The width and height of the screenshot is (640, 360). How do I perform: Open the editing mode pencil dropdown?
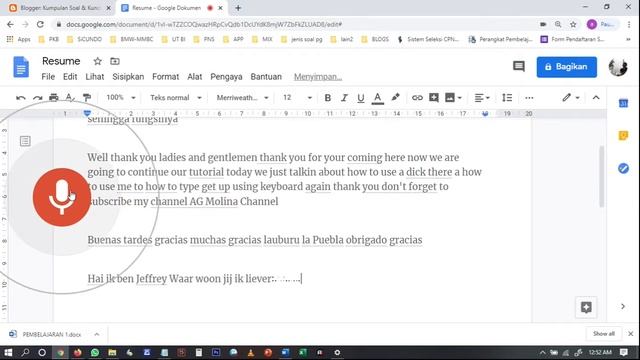pos(571,98)
